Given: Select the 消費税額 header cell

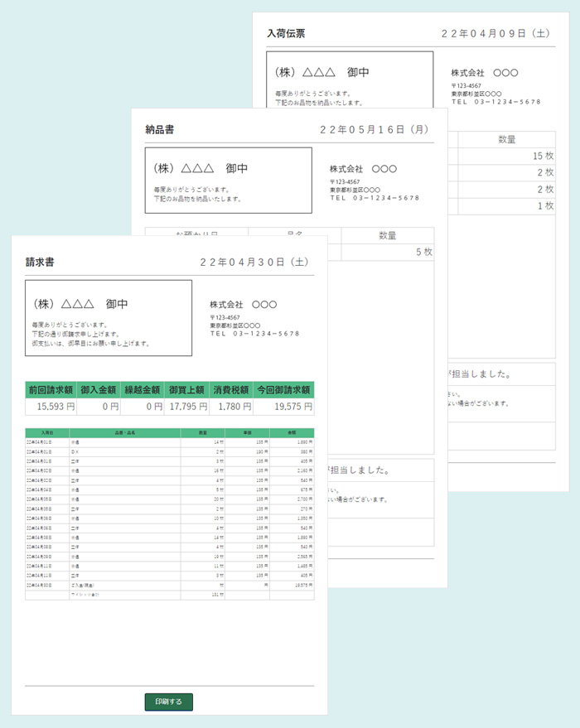Looking at the screenshot, I should (231, 390).
